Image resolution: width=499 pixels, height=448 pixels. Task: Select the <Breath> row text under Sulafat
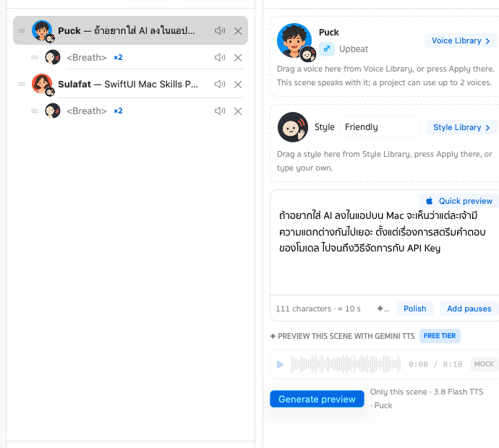[x=86, y=111]
